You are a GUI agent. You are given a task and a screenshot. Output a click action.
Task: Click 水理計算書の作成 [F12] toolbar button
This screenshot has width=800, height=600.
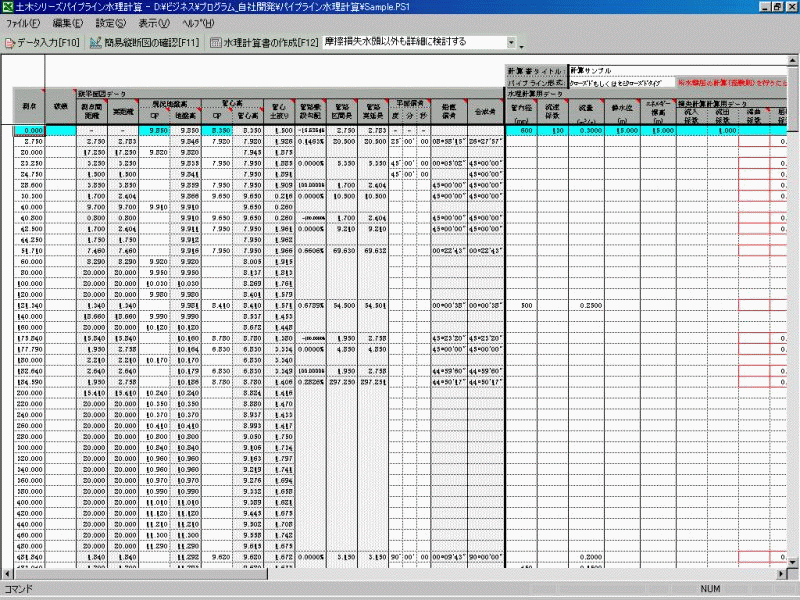[264, 43]
